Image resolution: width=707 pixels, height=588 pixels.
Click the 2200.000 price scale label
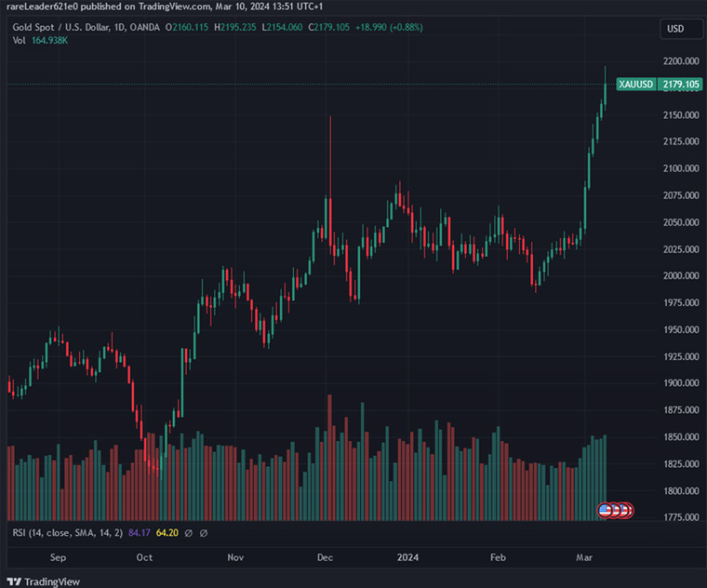680,61
